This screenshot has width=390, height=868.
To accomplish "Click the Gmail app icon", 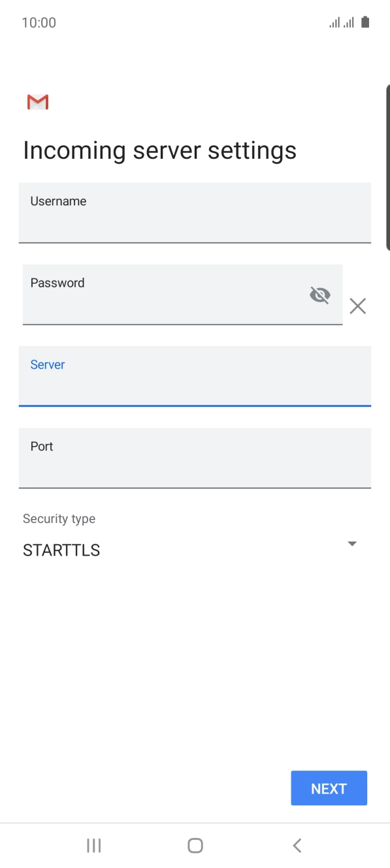I will coord(38,102).
